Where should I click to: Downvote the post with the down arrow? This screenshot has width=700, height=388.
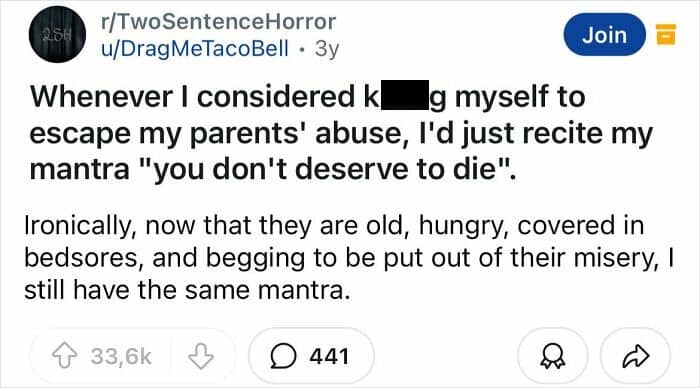[200, 356]
